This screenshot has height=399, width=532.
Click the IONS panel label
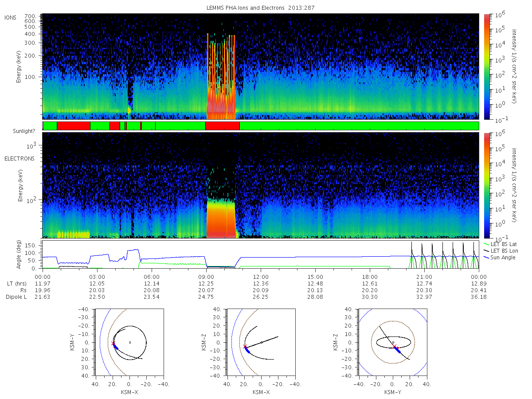click(11, 17)
